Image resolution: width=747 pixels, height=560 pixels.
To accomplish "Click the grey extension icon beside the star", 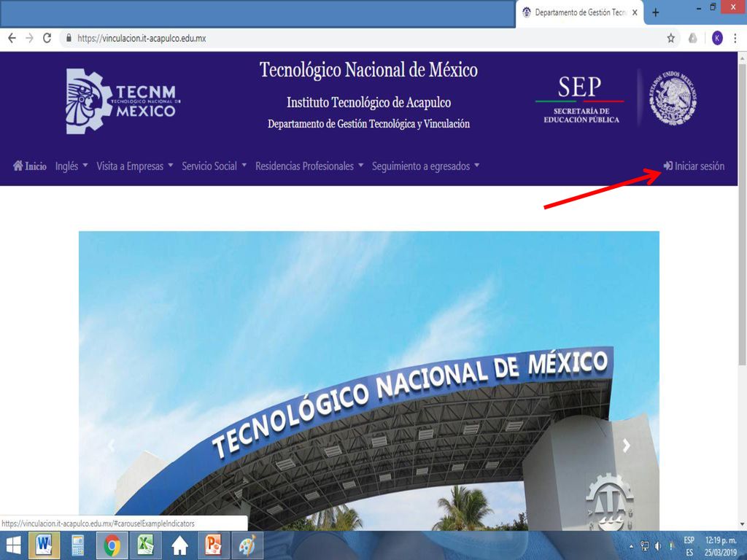I will (x=693, y=38).
